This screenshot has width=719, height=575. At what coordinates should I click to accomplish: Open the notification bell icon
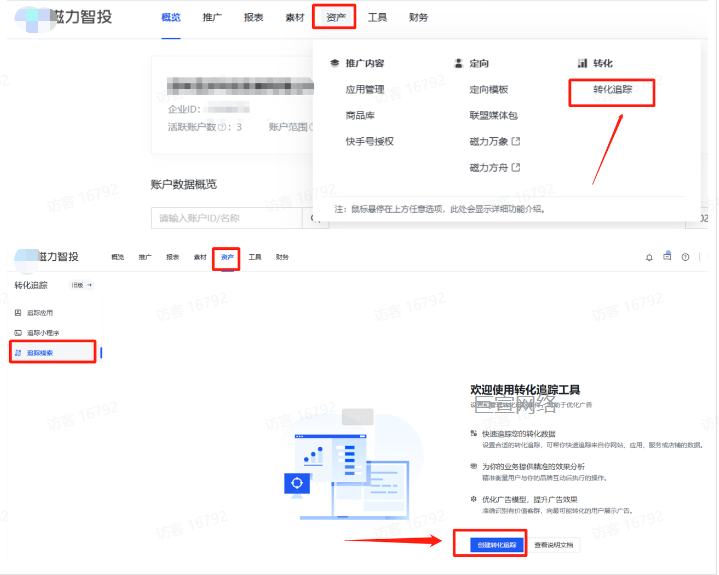649,257
